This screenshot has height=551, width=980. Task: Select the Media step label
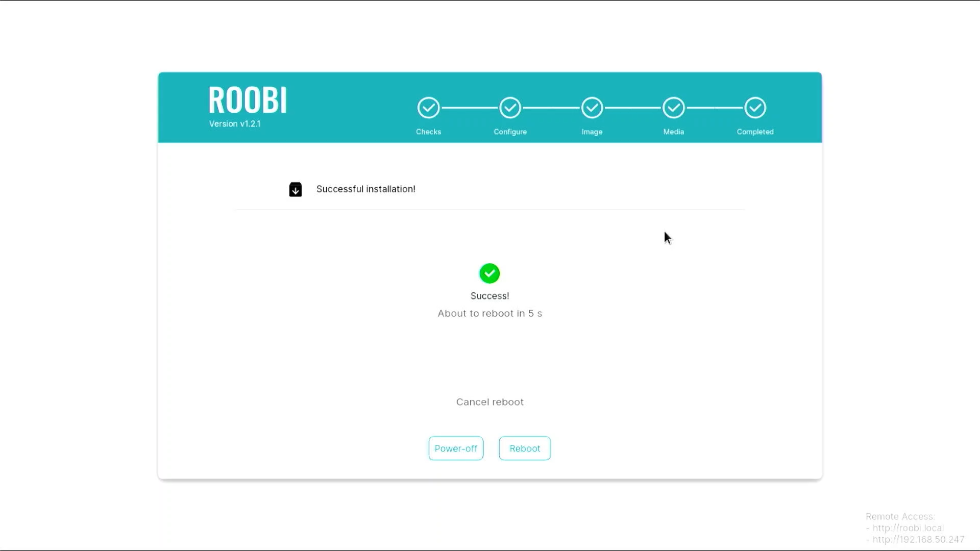[x=673, y=132]
